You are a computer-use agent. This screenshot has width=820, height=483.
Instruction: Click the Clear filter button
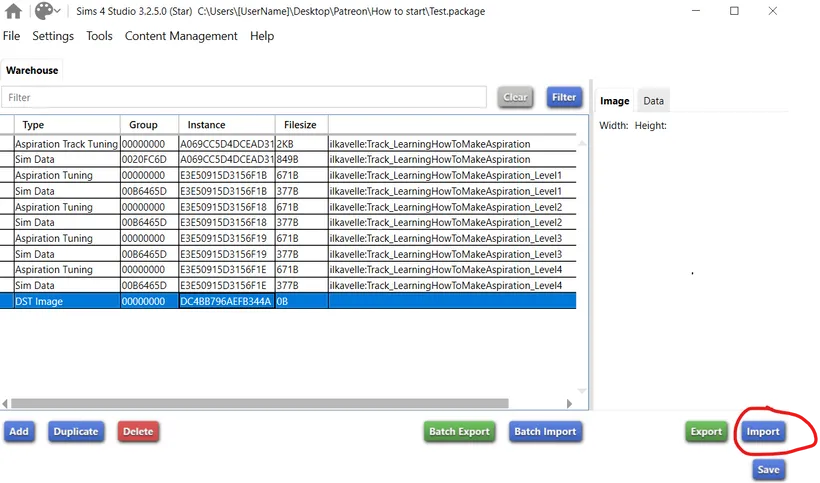tap(515, 97)
